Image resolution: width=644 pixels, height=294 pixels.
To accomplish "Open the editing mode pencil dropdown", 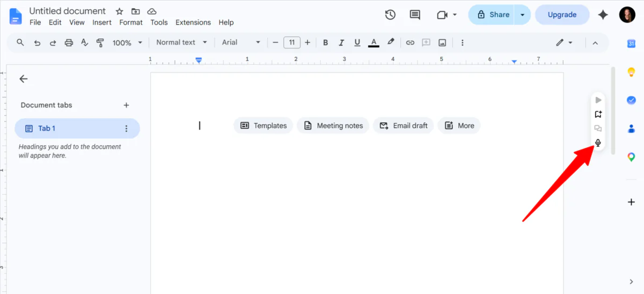I will tap(564, 42).
